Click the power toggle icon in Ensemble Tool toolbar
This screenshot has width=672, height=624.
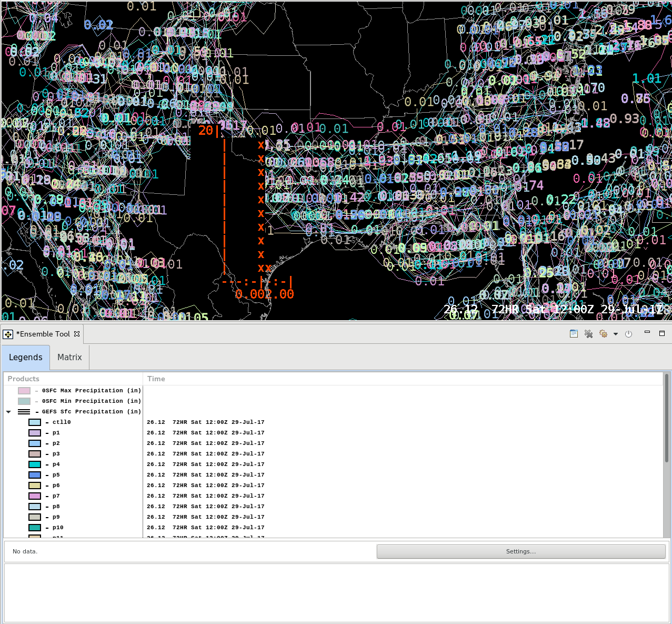[628, 334]
